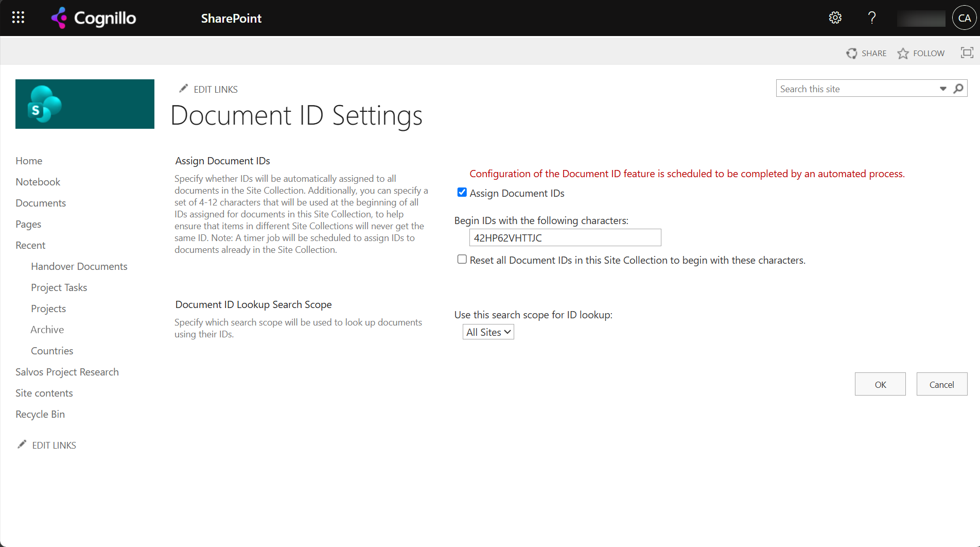Click the SHARE text button

coord(874,54)
